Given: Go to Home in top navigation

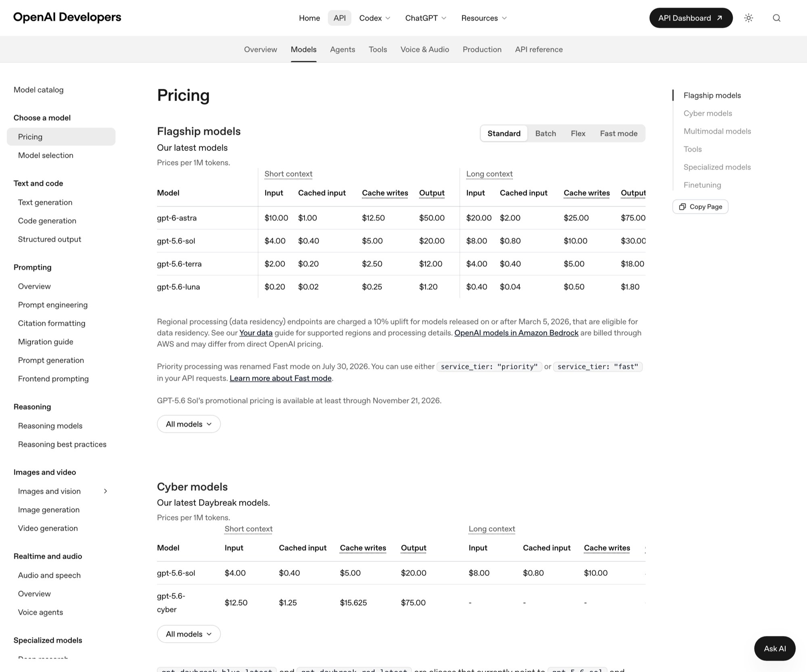Looking at the screenshot, I should tap(309, 18).
